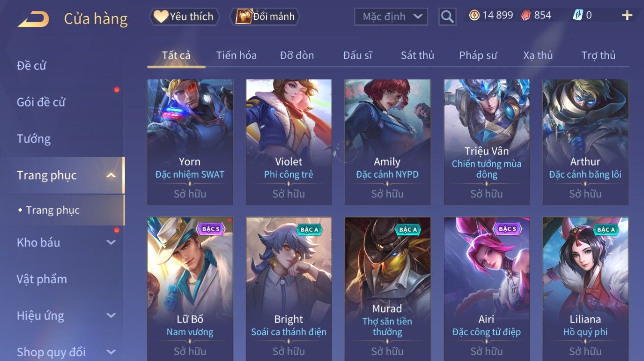
Task: Switch to the Pháp sư tab
Action: tap(478, 55)
